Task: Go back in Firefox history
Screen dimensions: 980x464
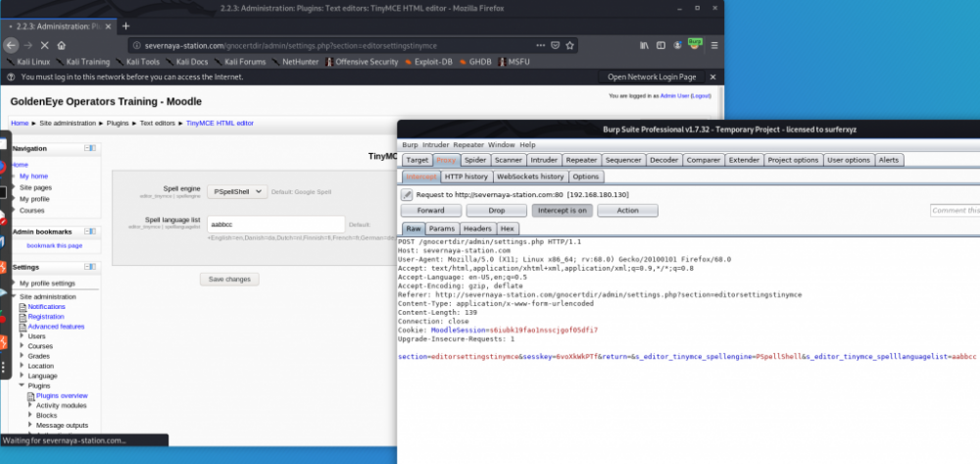Action: (x=11, y=45)
